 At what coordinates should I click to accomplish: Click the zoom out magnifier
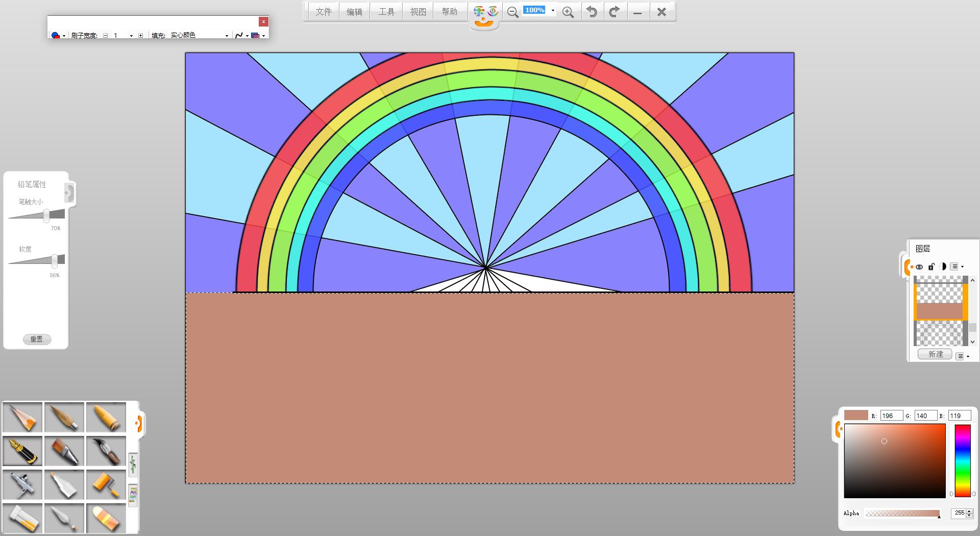pyautogui.click(x=512, y=12)
